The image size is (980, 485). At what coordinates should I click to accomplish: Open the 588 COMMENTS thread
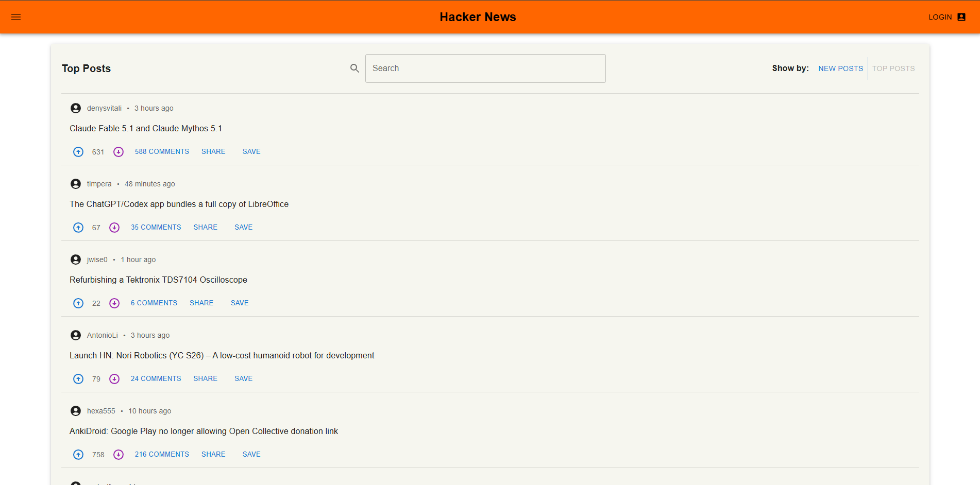point(162,152)
